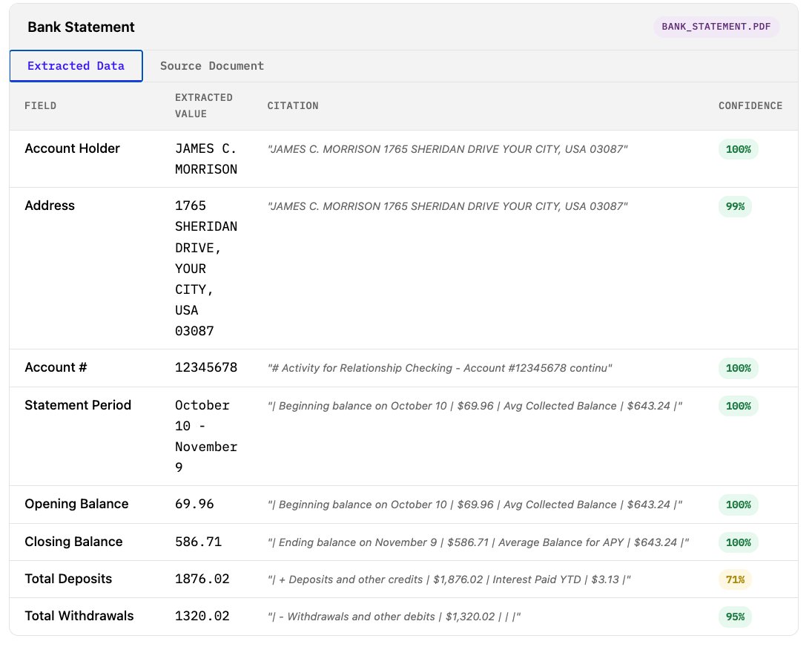Click the Account Holder field label
812x647 pixels.
72,148
